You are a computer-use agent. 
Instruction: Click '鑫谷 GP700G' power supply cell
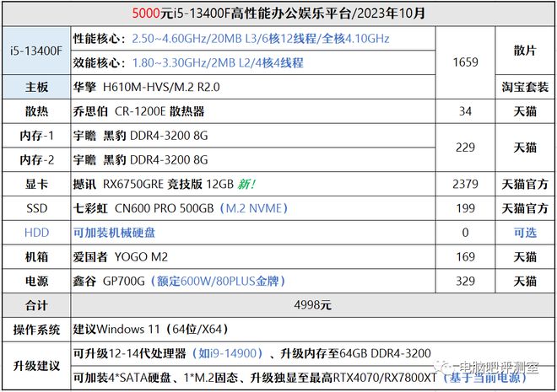click(253, 281)
